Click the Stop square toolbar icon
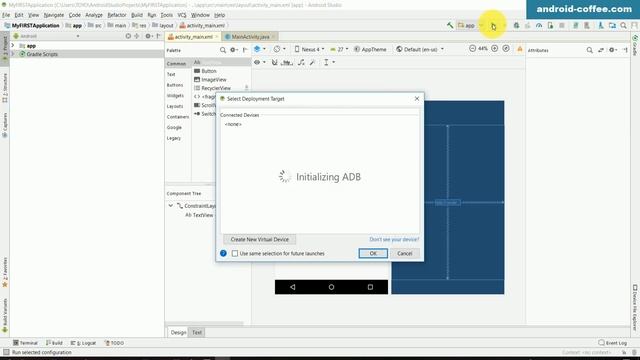The image size is (640, 360). 562,25
